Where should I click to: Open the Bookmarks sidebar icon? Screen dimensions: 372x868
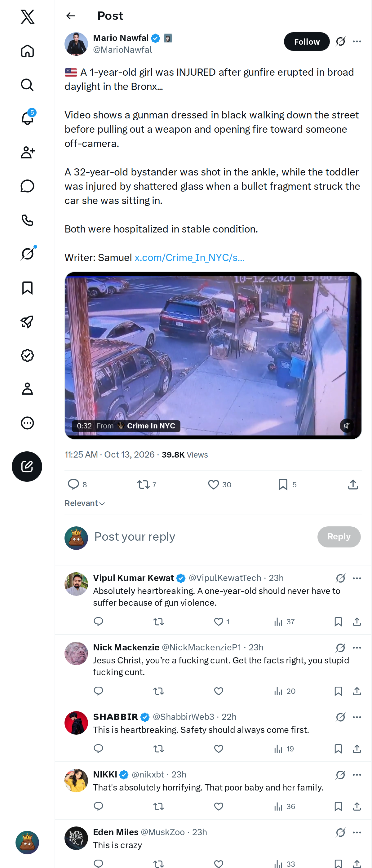pos(27,288)
